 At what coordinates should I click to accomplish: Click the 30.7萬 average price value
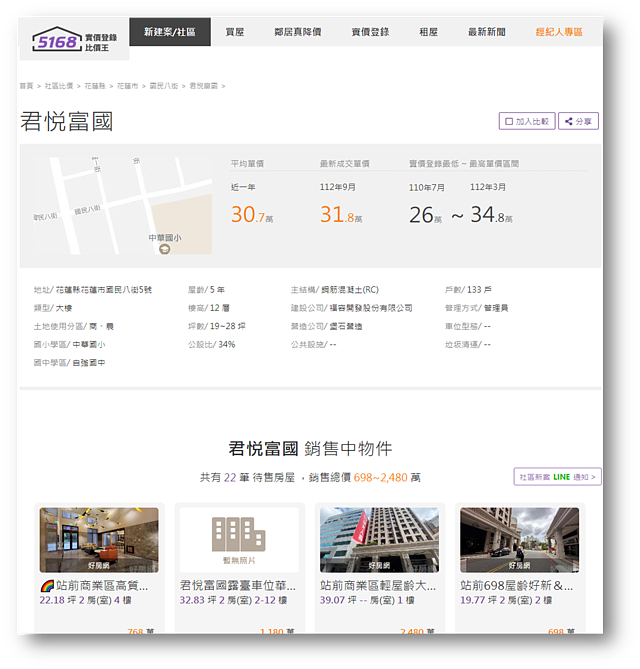pyautogui.click(x=252, y=214)
